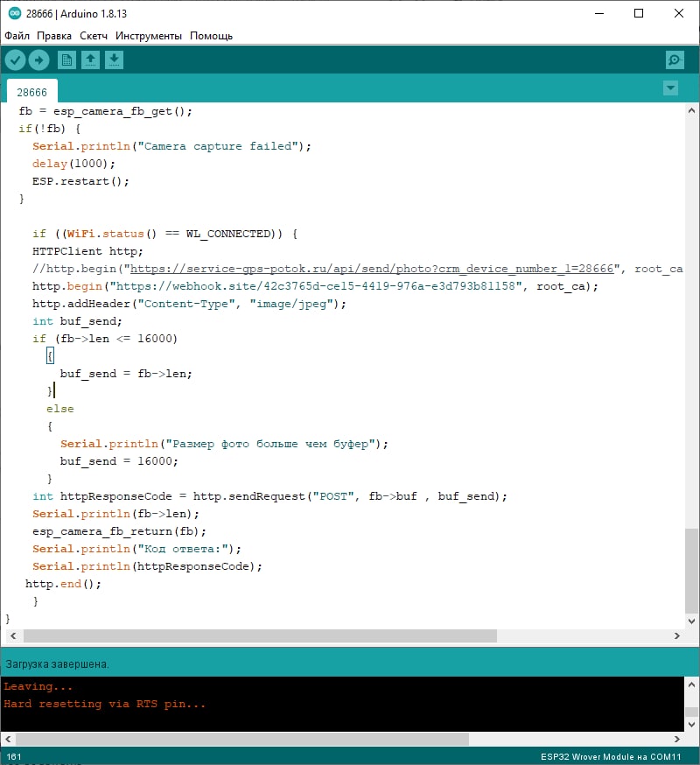Create a new sketch via New icon

[66, 60]
